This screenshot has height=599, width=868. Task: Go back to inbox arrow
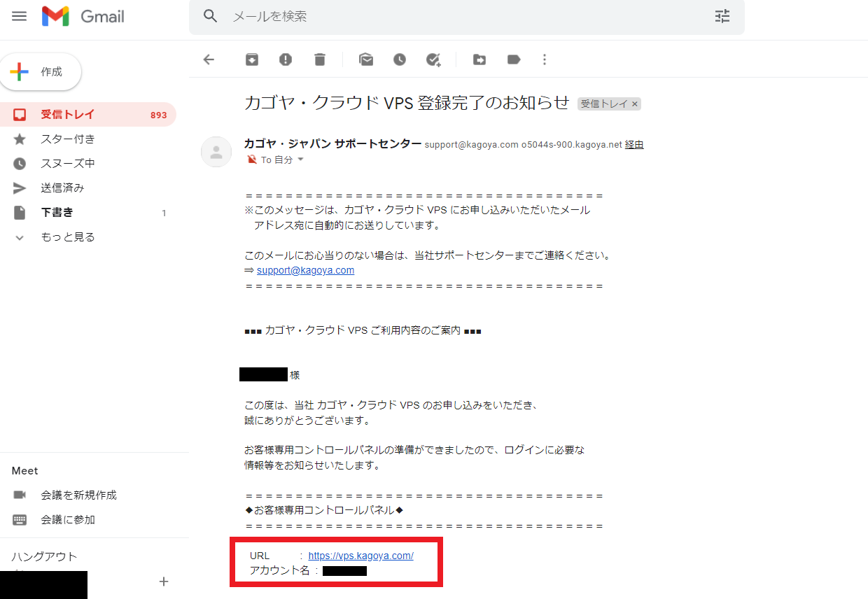pos(209,59)
